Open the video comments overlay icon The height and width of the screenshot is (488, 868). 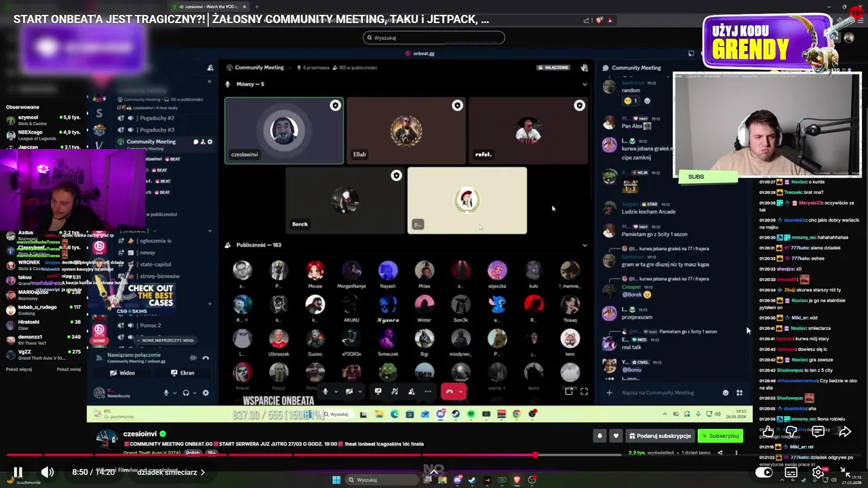pyautogui.click(x=818, y=432)
